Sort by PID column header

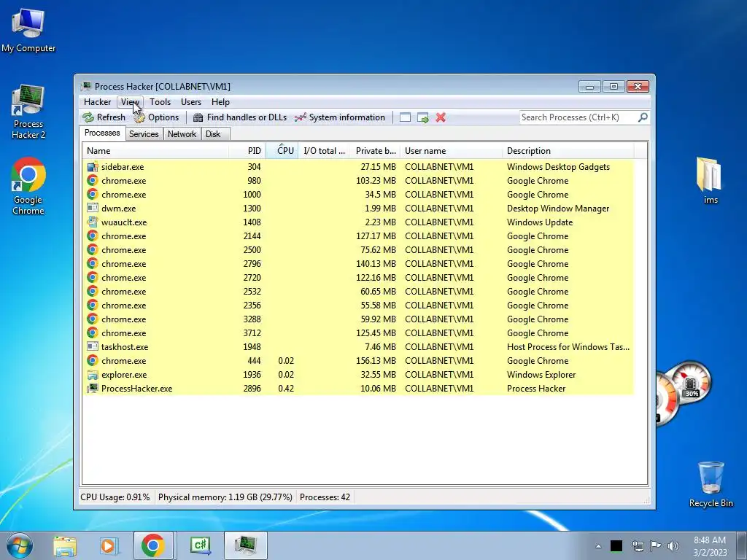(247, 151)
